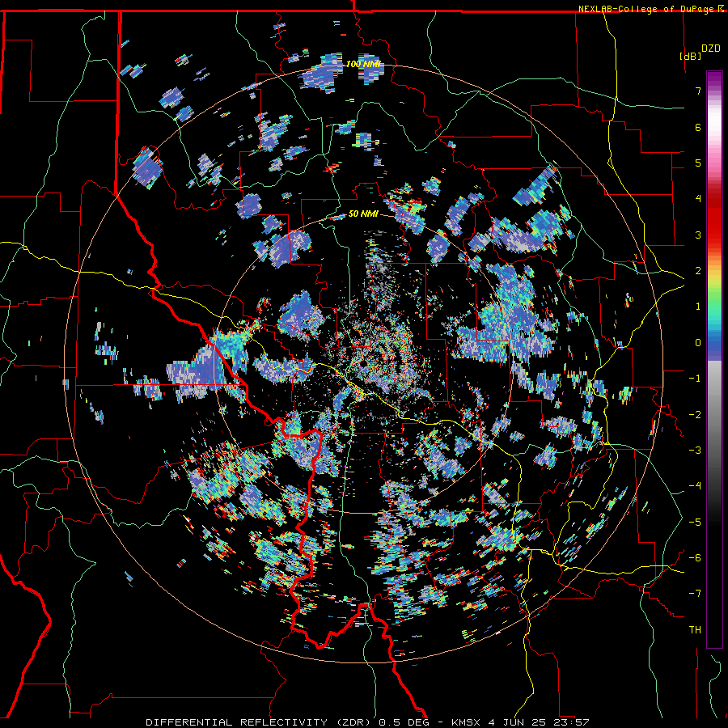Click the -5 value on color scale
The width and height of the screenshot is (728, 728).
[x=695, y=522]
